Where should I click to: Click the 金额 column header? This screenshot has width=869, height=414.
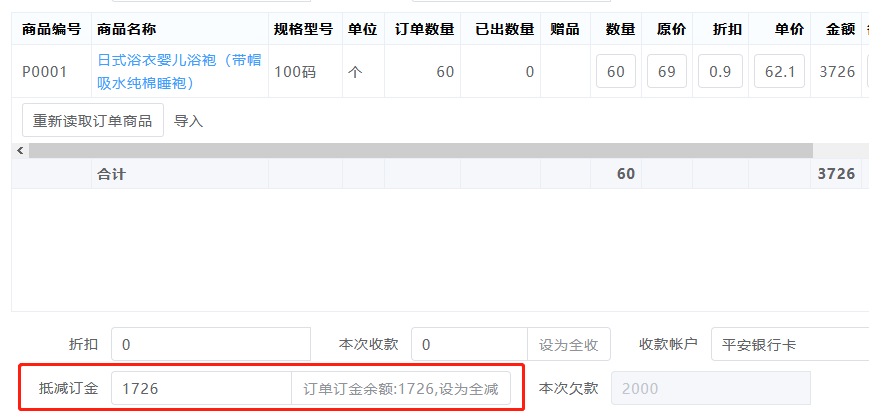point(840,29)
